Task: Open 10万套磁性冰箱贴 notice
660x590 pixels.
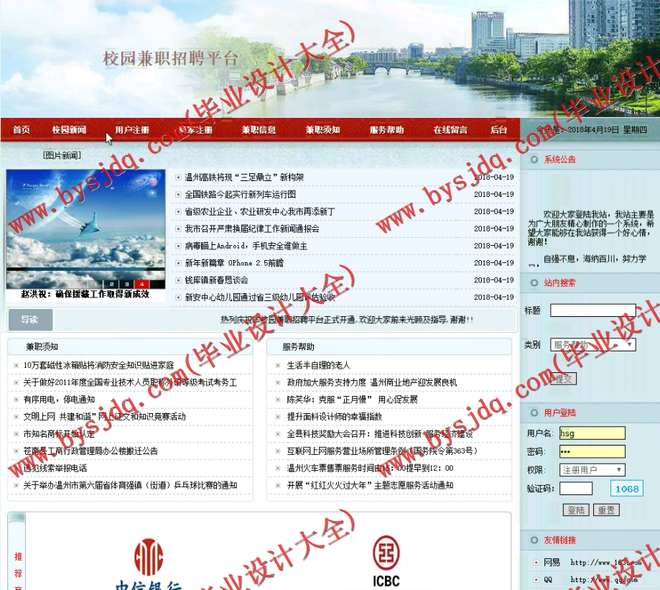Action: (98, 365)
